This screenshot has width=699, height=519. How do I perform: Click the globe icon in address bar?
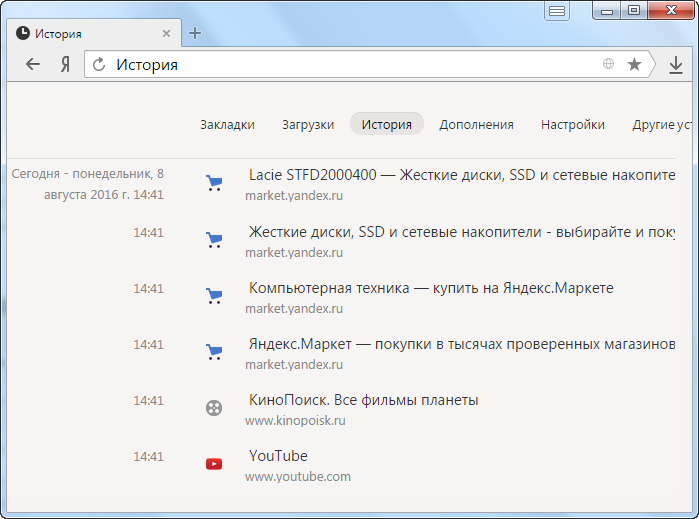[608, 65]
